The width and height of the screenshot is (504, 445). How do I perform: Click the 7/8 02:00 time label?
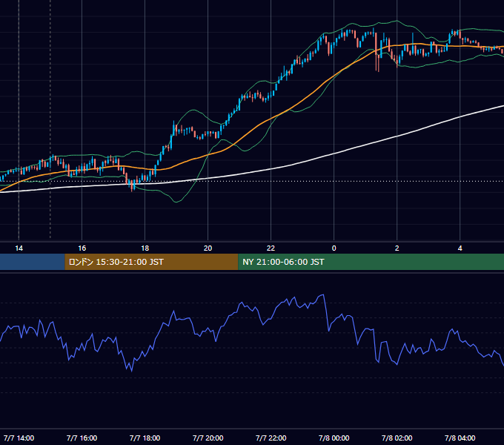397,438
